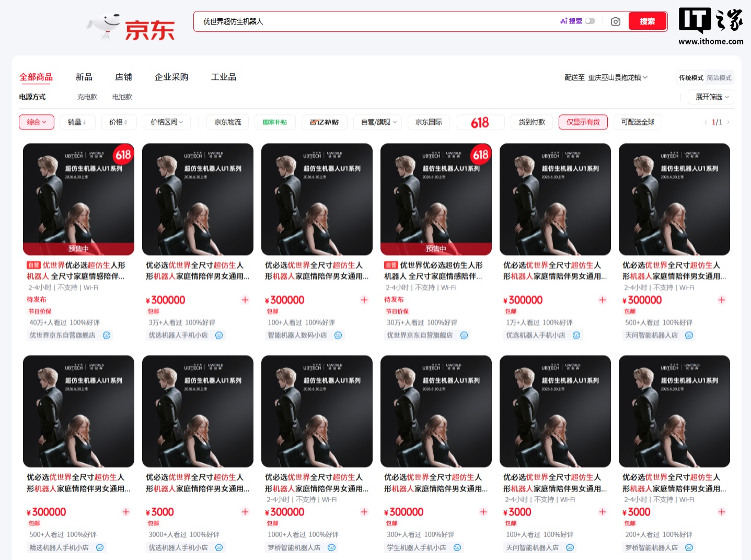Click the red 搜索 button
Screen dimensions: 751x560
[x=648, y=21]
